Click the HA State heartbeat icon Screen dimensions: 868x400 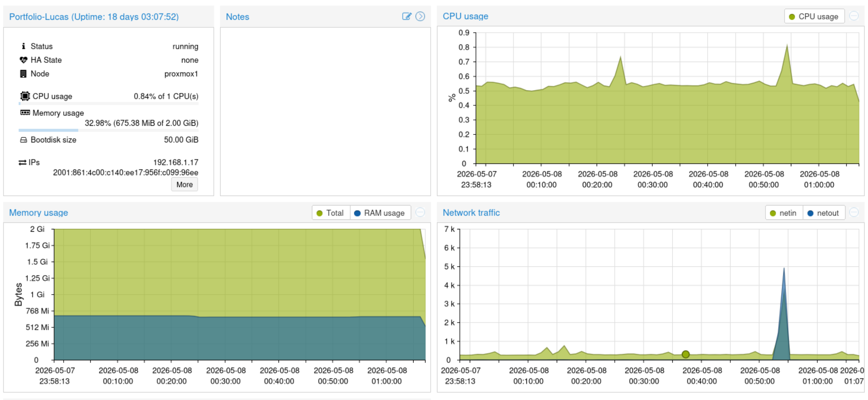pyautogui.click(x=23, y=60)
